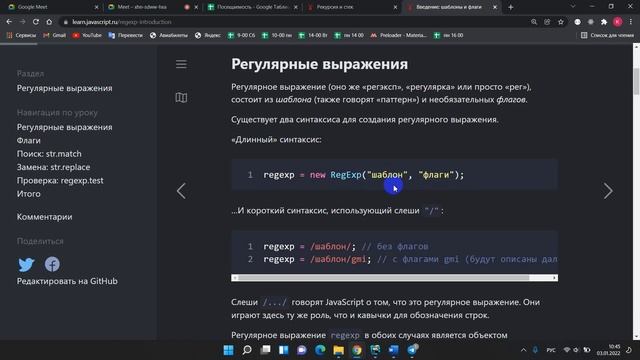Open the Preloader Materia bookmark
Image resolution: width=640 pixels, height=360 pixels.
pyautogui.click(x=398, y=36)
